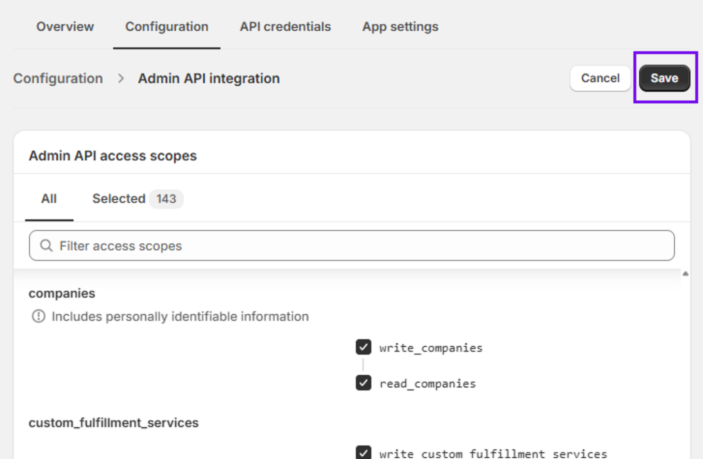Click the read_companies scope label text
The width and height of the screenshot is (703, 459).
pos(427,383)
